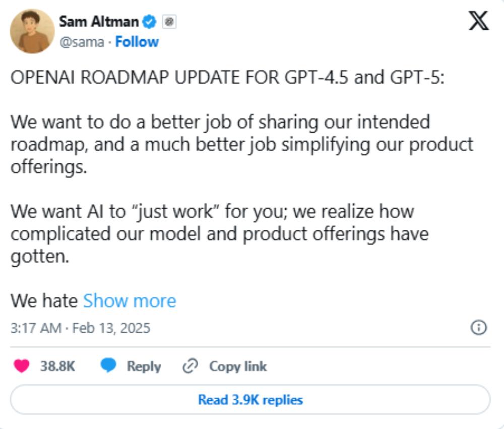Image resolution: width=504 pixels, height=429 pixels.
Task: Click the paragraph about AI to "just work"
Action: (x=219, y=234)
